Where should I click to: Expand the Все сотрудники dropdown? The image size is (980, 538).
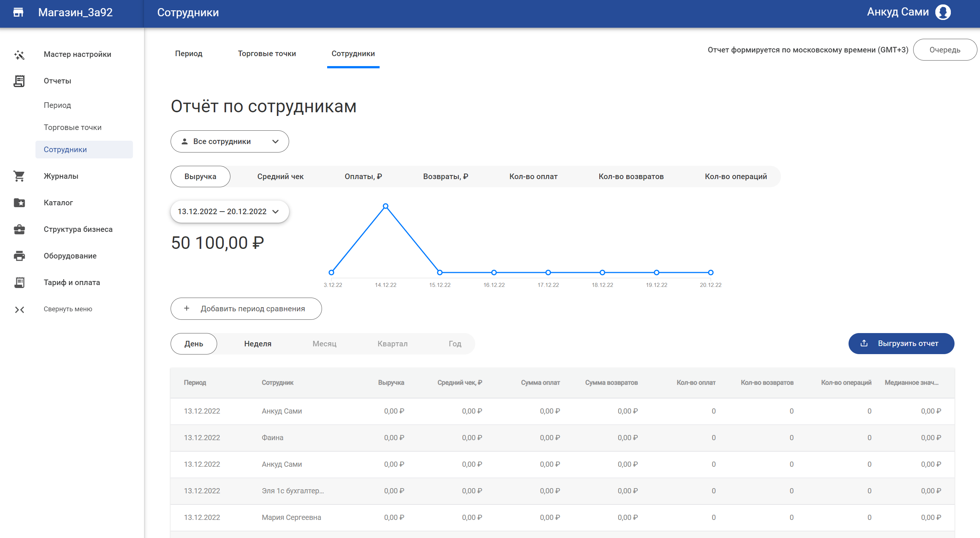229,141
